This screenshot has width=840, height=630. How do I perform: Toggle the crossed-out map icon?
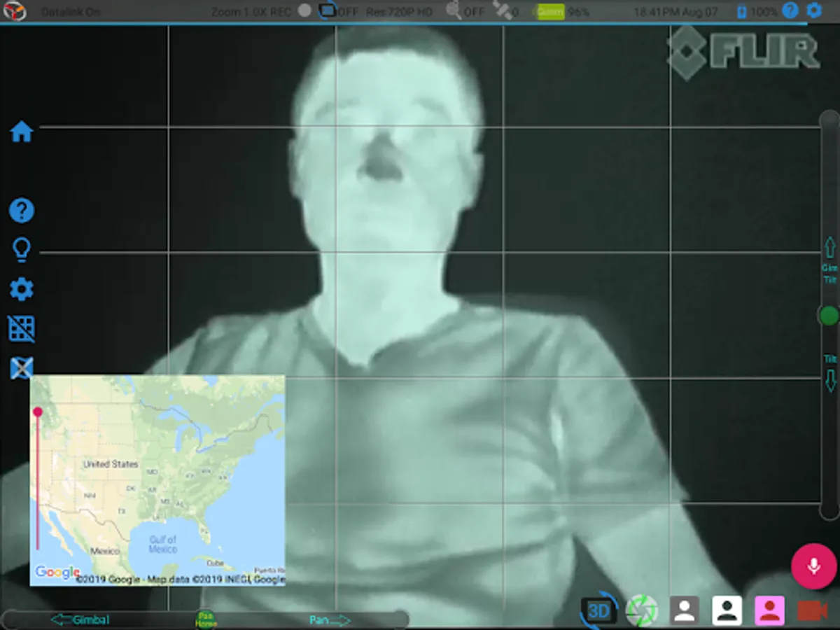point(22,367)
